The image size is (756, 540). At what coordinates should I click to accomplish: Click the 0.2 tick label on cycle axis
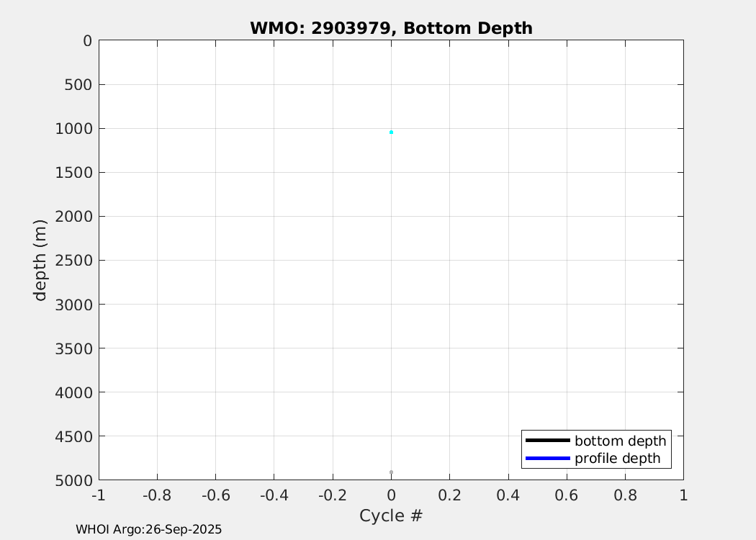[449, 495]
